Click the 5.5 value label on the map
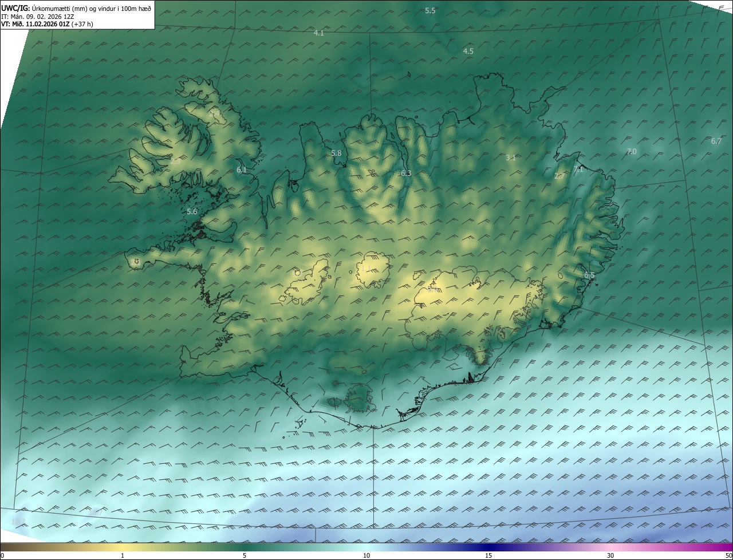The image size is (733, 560). (430, 11)
